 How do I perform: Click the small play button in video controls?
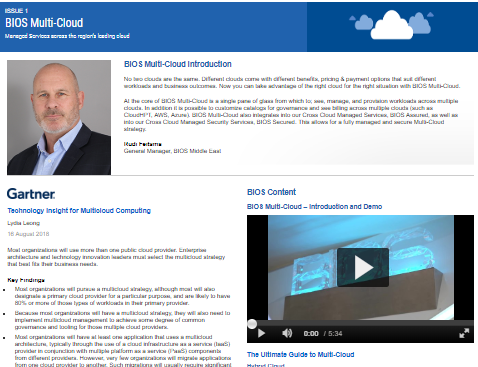[x=262, y=333]
